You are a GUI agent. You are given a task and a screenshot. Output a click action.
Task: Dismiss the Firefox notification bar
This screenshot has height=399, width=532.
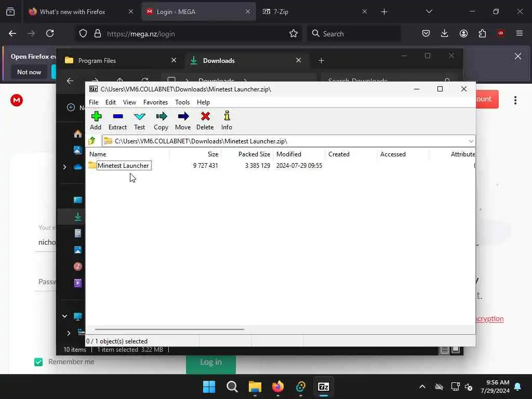(518, 56)
